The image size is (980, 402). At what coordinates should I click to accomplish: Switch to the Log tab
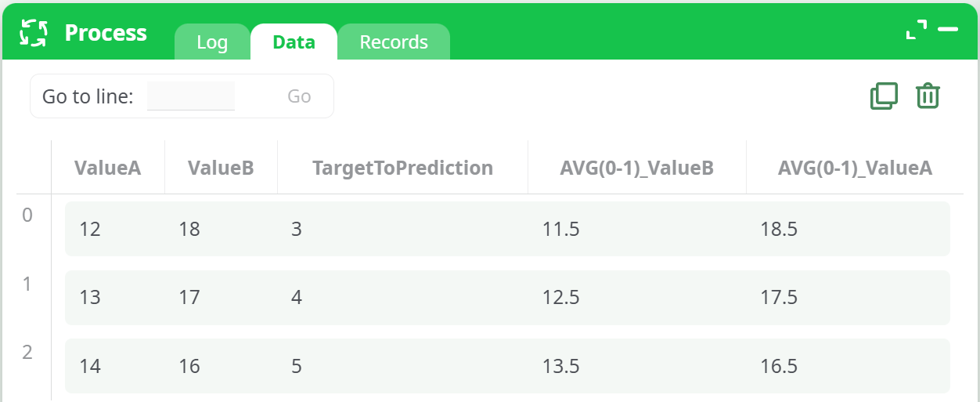point(212,42)
